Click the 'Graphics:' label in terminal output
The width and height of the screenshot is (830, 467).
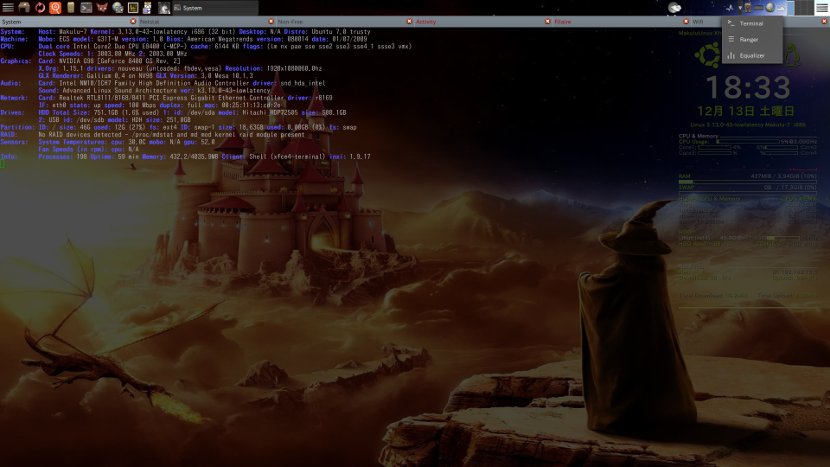tap(16, 61)
